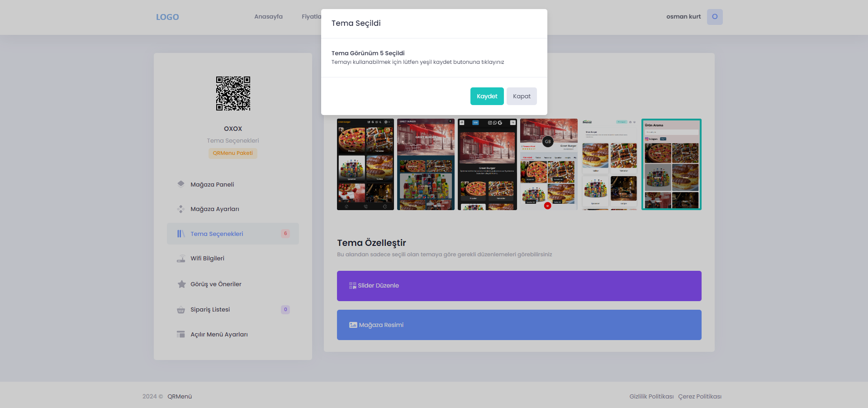
Task: Open the Gizlilik Politikası footer link
Action: (x=651, y=397)
